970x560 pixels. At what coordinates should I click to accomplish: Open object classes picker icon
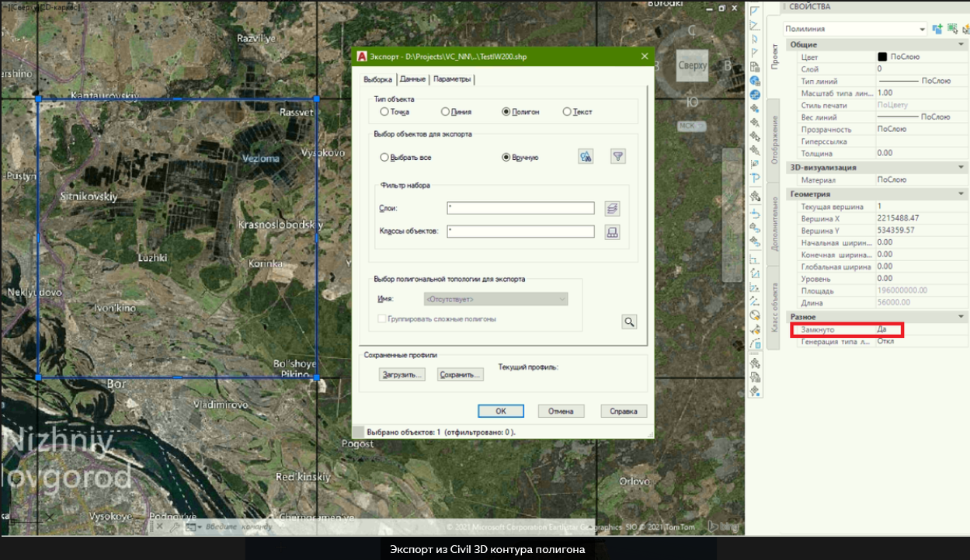[612, 231]
